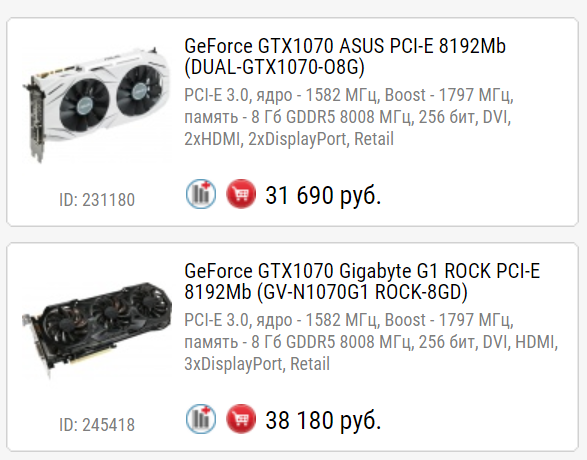Viewport: 587px width, 460px height.
Task: Add ASUS DUAL-GTX1070 to shopping cart
Action: [x=241, y=194]
